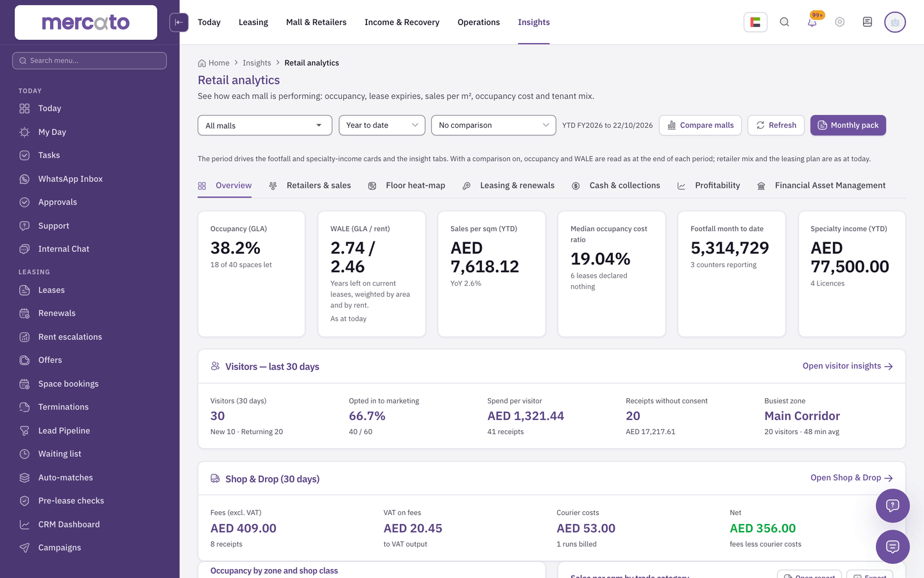The image size is (924, 578).
Task: Collapse the sidebar with the arrow icon
Action: (x=179, y=22)
